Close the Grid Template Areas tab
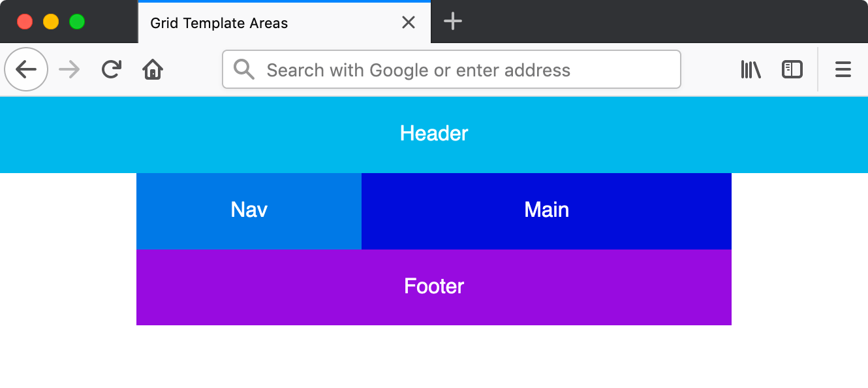Viewport: 868px width, 388px height. (x=409, y=22)
